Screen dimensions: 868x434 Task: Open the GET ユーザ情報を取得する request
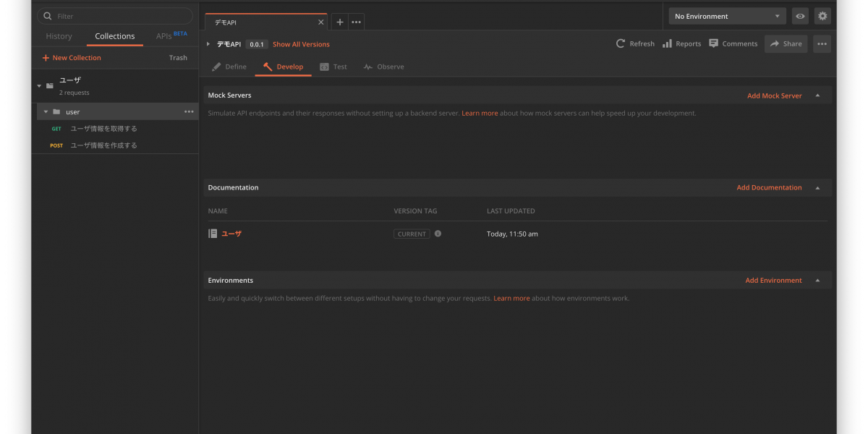tap(103, 129)
